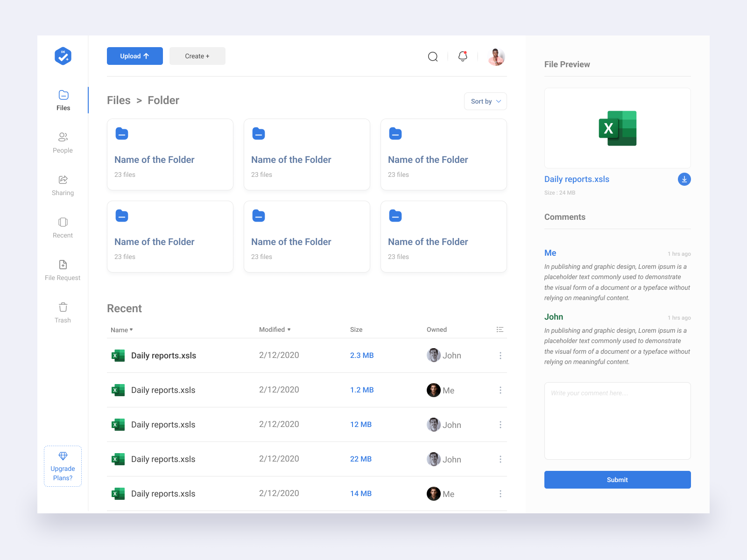Click the Folder breadcrumb in Files > Folder
Image resolution: width=747 pixels, height=560 pixels.
pyautogui.click(x=163, y=100)
